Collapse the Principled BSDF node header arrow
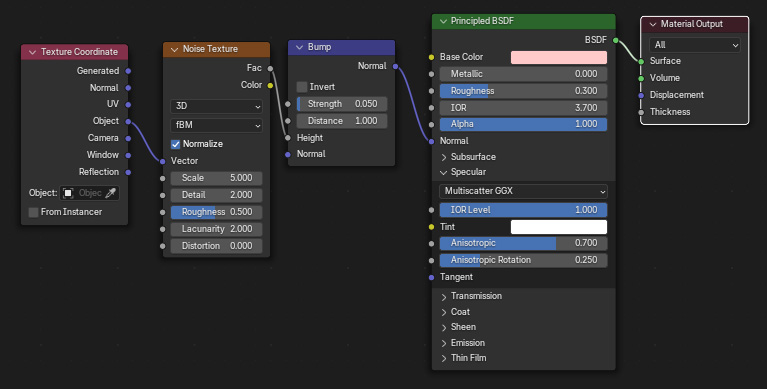This screenshot has height=389, width=767. tap(443, 21)
